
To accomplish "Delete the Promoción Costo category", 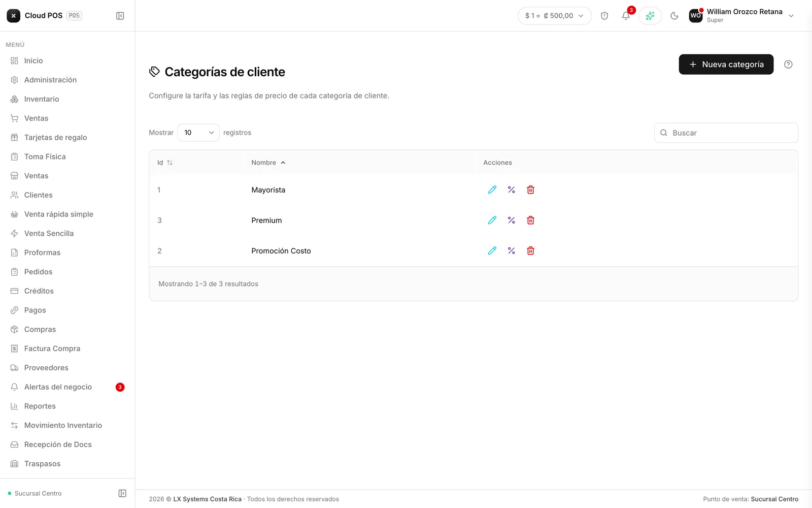I will click(530, 251).
